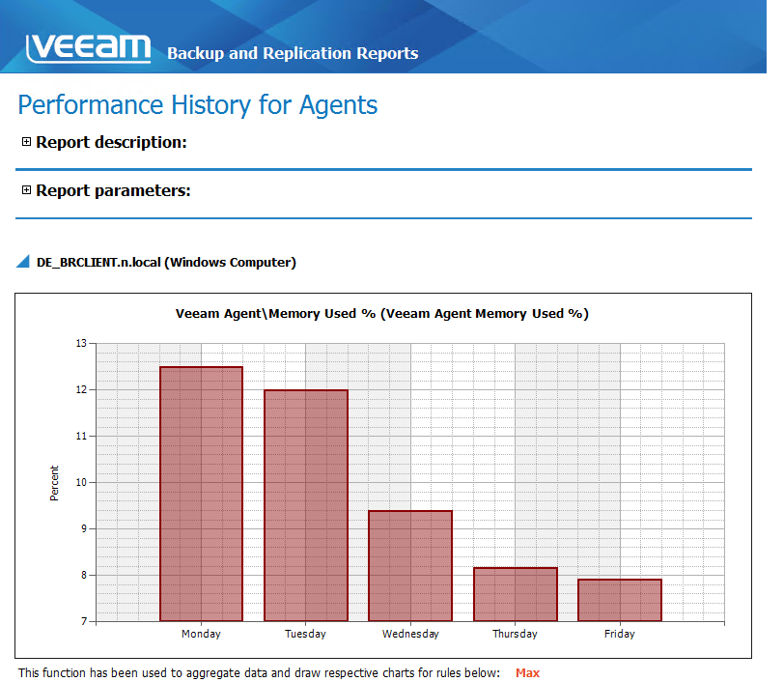Click the Tuesday bar in the chart
This screenshot has height=682, width=784.
click(306, 505)
